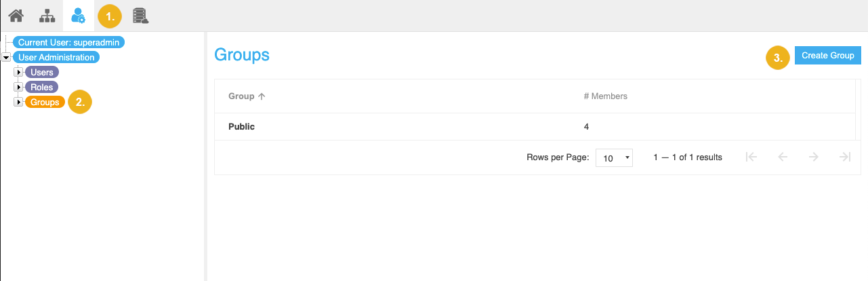Collapse the User Administration tree node

point(7,58)
